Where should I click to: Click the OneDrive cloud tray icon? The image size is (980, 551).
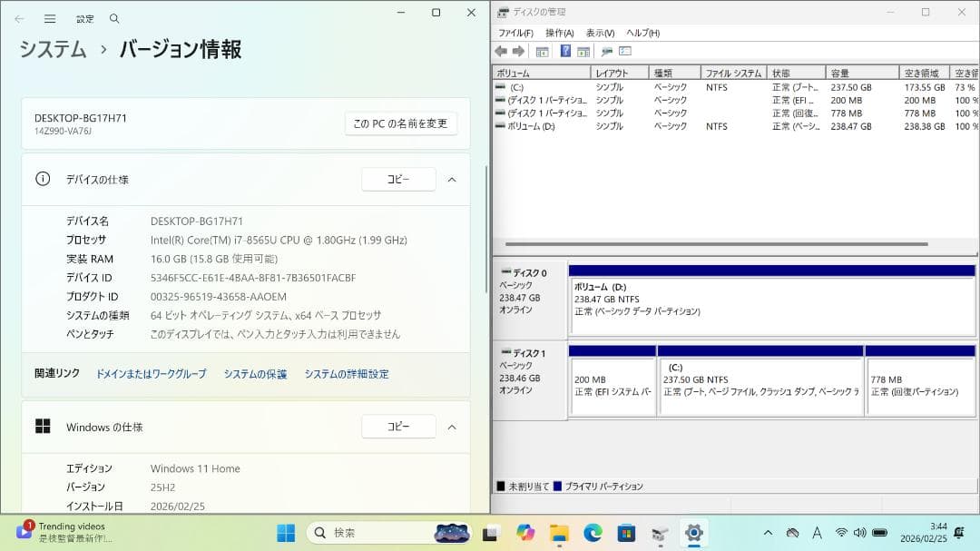tap(792, 533)
